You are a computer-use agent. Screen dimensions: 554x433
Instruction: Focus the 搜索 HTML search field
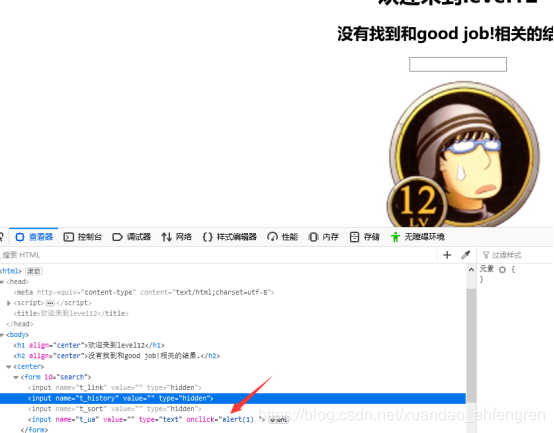pyautogui.click(x=219, y=255)
